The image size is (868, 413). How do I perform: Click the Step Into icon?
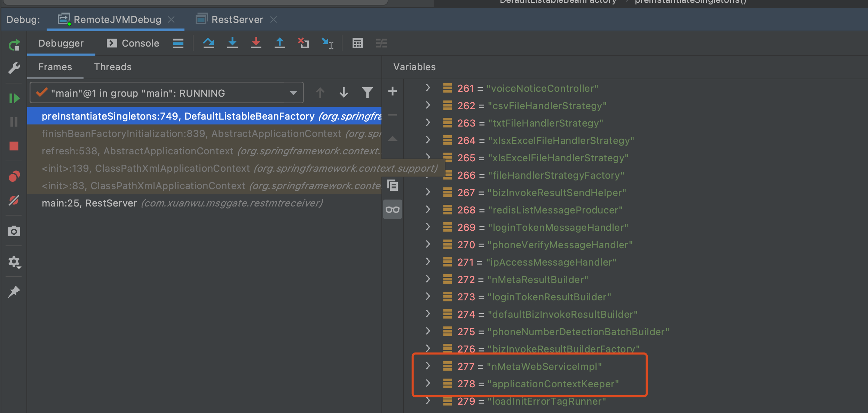click(232, 43)
